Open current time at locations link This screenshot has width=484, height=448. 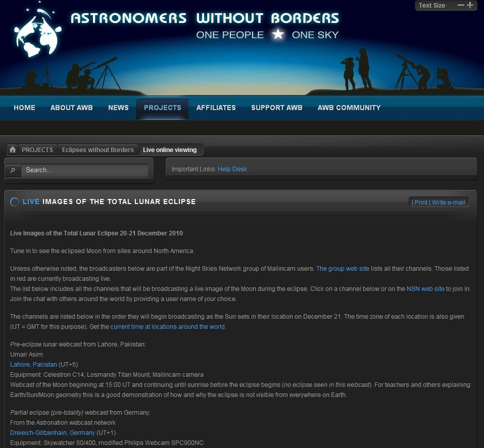tap(168, 326)
